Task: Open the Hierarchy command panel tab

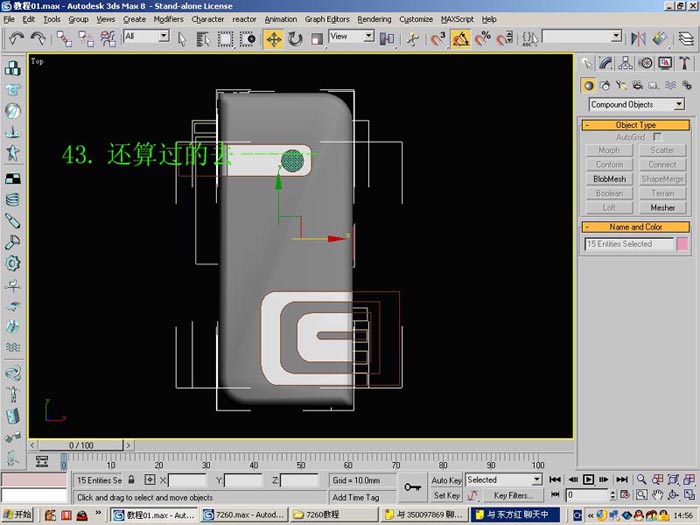Action: [625, 63]
